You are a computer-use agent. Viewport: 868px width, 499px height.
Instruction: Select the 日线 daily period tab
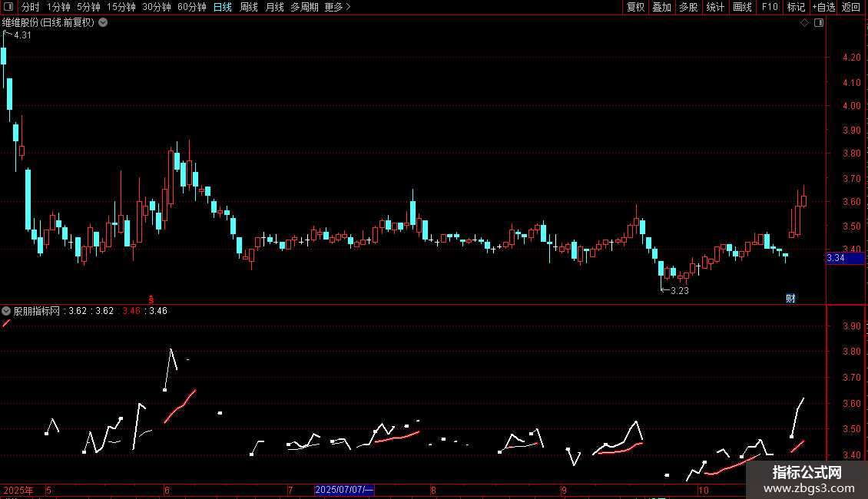pyautogui.click(x=223, y=7)
